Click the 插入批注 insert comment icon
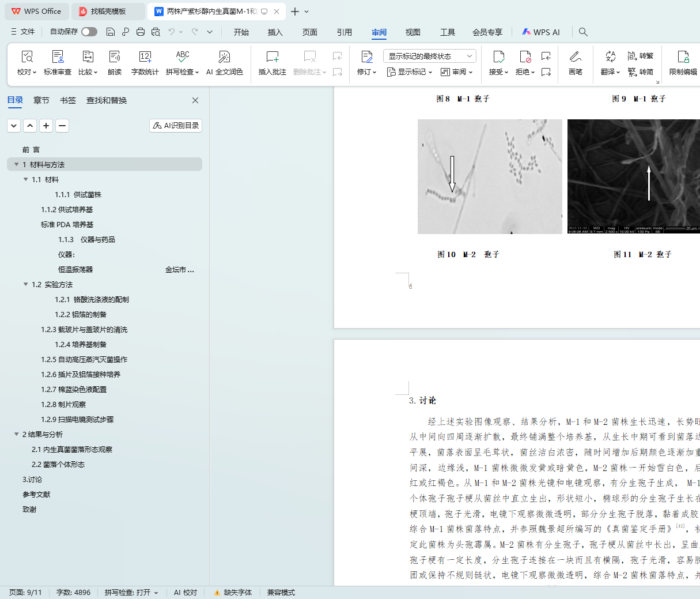The height and width of the screenshot is (599, 700). coord(272,57)
